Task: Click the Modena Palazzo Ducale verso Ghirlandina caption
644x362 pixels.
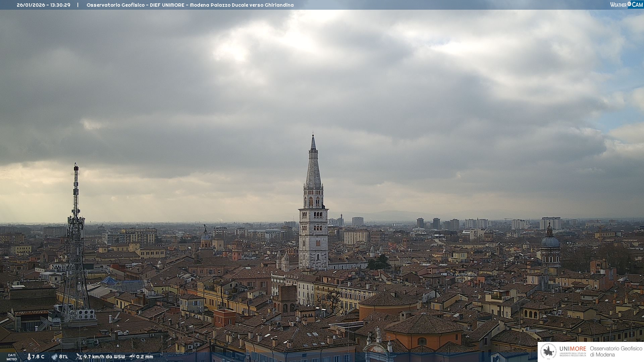Action: (241, 5)
